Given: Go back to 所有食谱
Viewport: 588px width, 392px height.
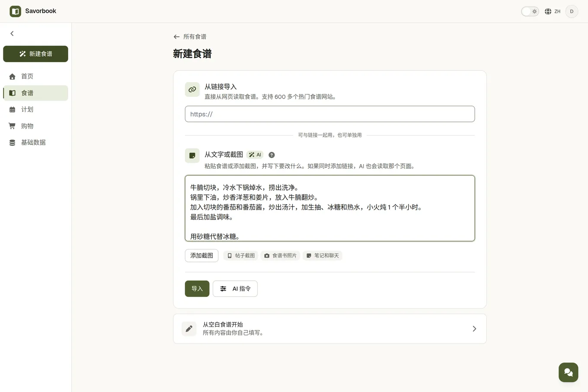Looking at the screenshot, I should 190,37.
